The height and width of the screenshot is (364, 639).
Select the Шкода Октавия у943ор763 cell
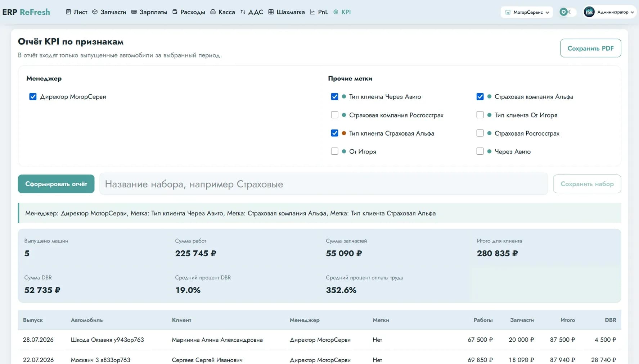(x=107, y=340)
